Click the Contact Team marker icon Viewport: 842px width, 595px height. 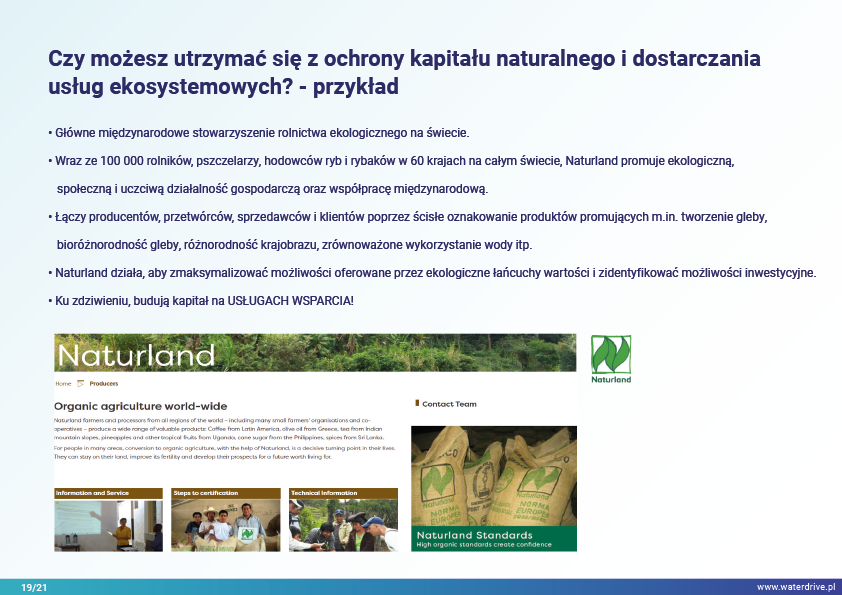416,404
